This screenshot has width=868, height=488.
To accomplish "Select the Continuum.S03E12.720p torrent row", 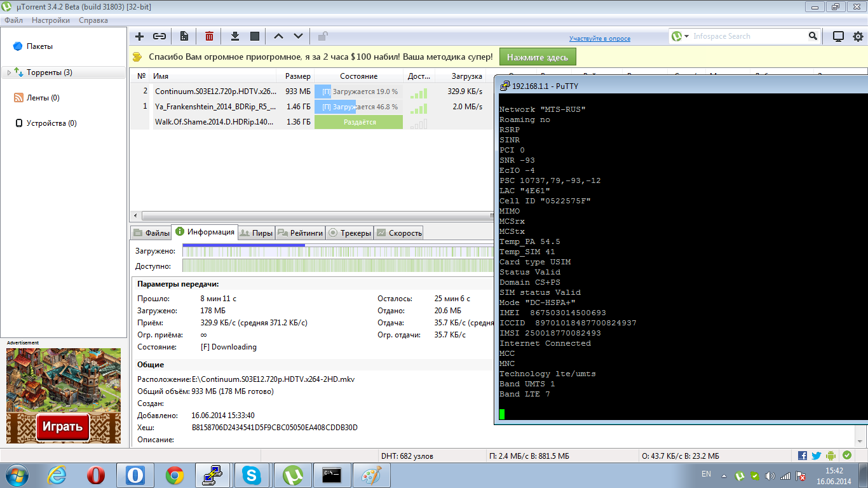I will click(313, 91).
